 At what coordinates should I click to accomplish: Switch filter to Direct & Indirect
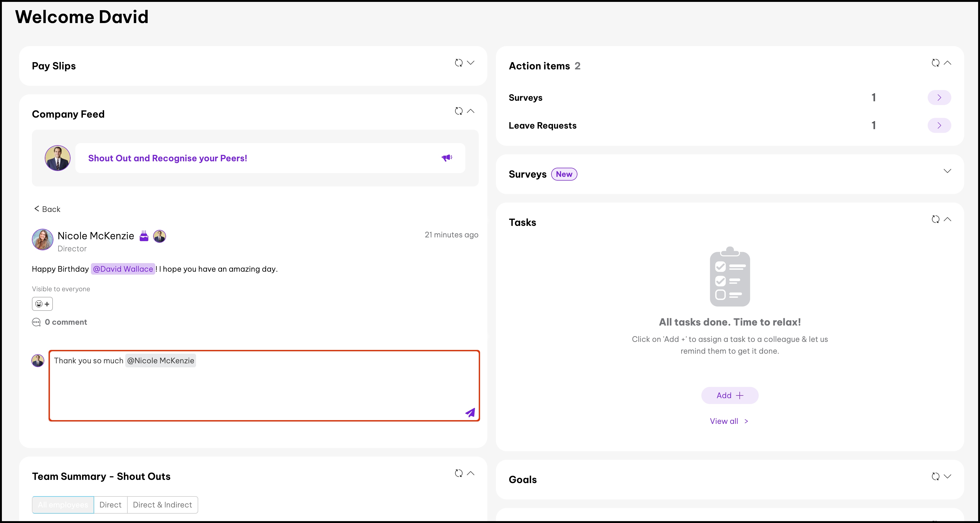[163, 505]
